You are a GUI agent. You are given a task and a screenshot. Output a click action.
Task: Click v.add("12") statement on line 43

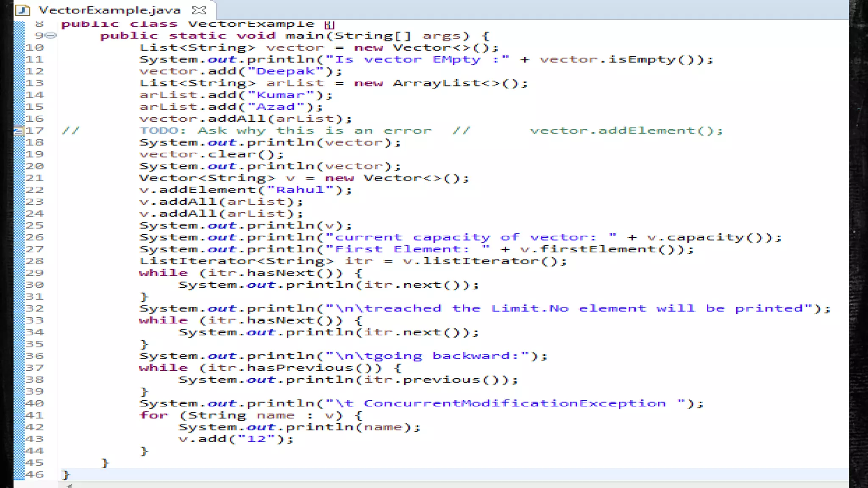point(236,439)
